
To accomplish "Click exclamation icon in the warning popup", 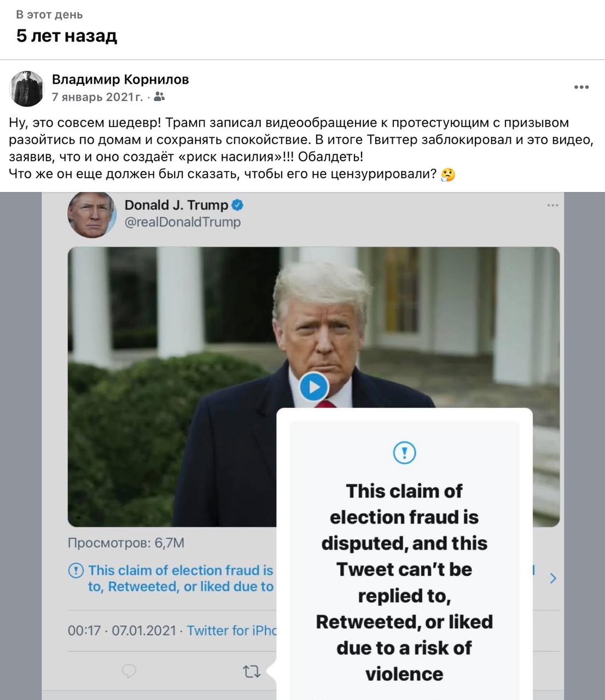I will pos(404,452).
